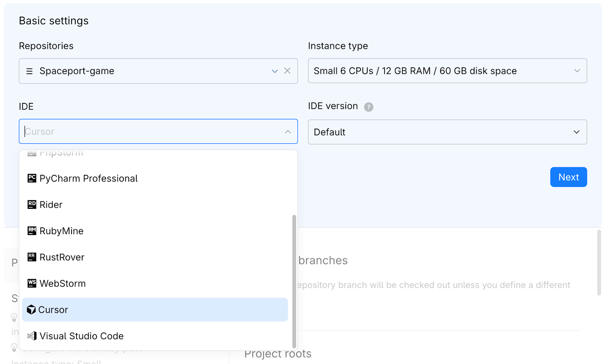Open the IDE version Default dropdown
The height and width of the screenshot is (364, 606).
[447, 132]
